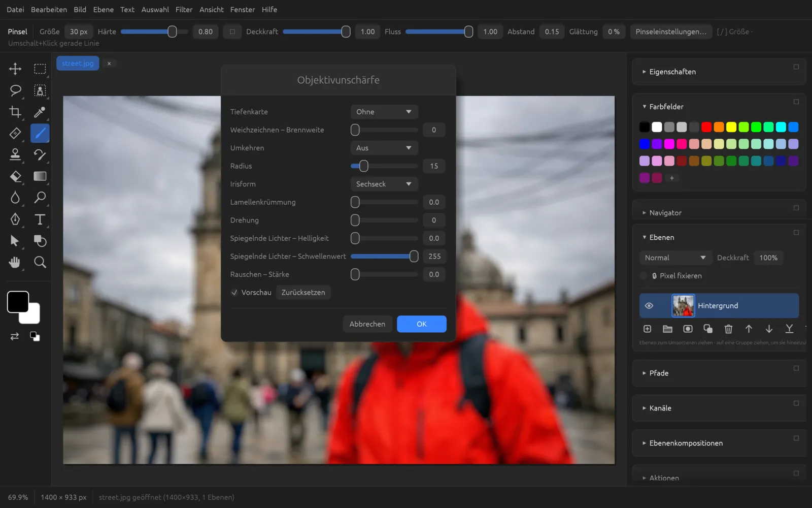Select the rectangular marquee tool
Viewport: 812px width, 508px height.
coord(40,69)
